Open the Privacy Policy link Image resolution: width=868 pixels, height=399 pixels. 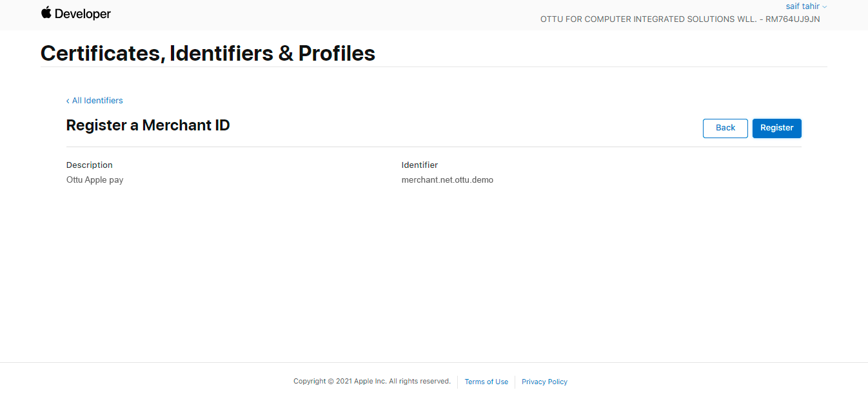(544, 382)
